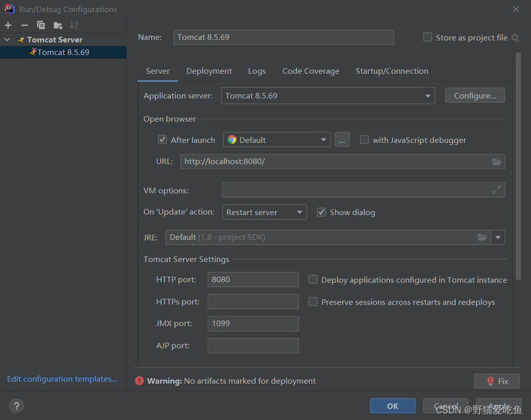Switch to the Startup/Connection tab

(x=392, y=71)
